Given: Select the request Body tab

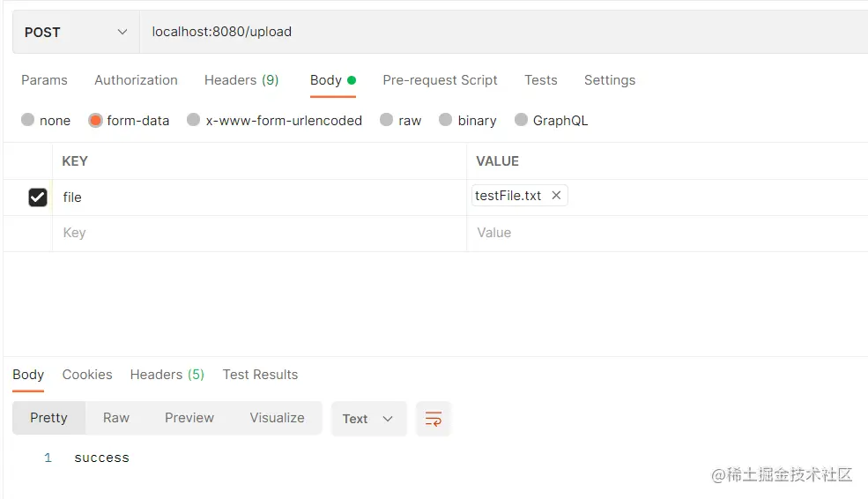Looking at the screenshot, I should click(333, 80).
